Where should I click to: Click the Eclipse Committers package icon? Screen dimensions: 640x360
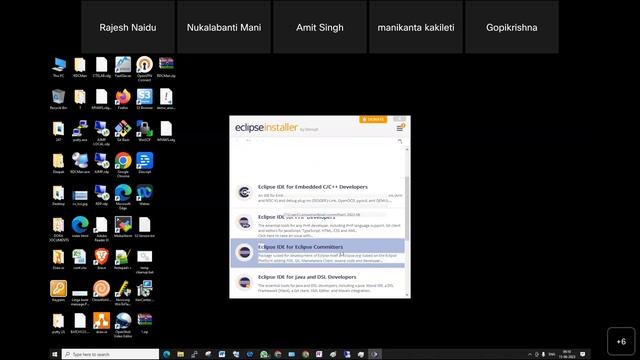(x=244, y=253)
